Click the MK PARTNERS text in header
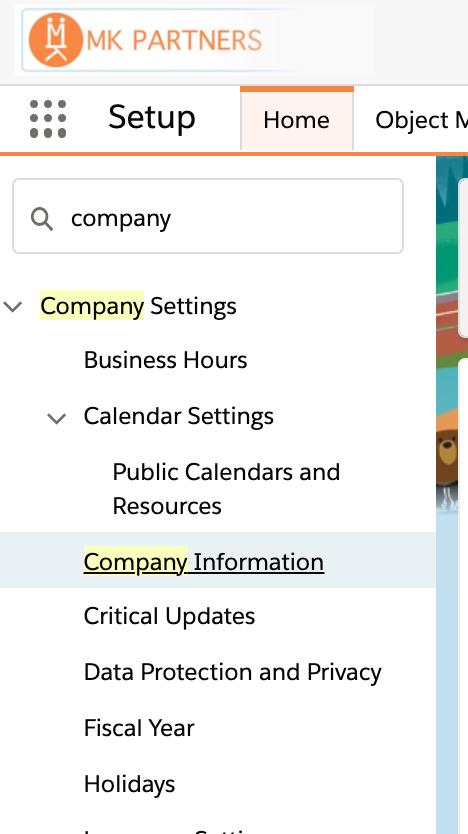 point(174,40)
